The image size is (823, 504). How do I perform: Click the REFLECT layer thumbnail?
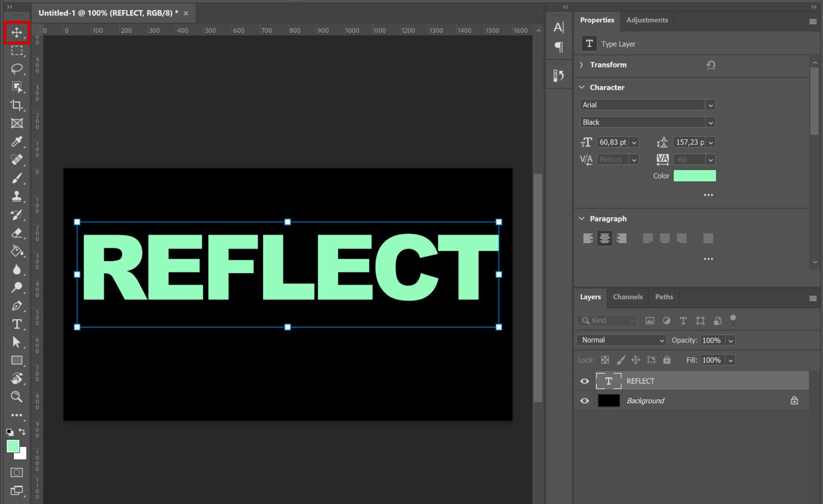tap(609, 381)
